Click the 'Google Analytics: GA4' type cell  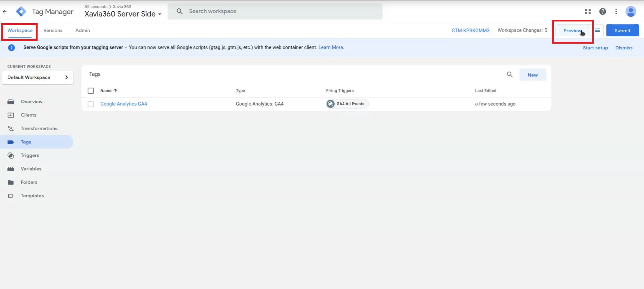[260, 104]
